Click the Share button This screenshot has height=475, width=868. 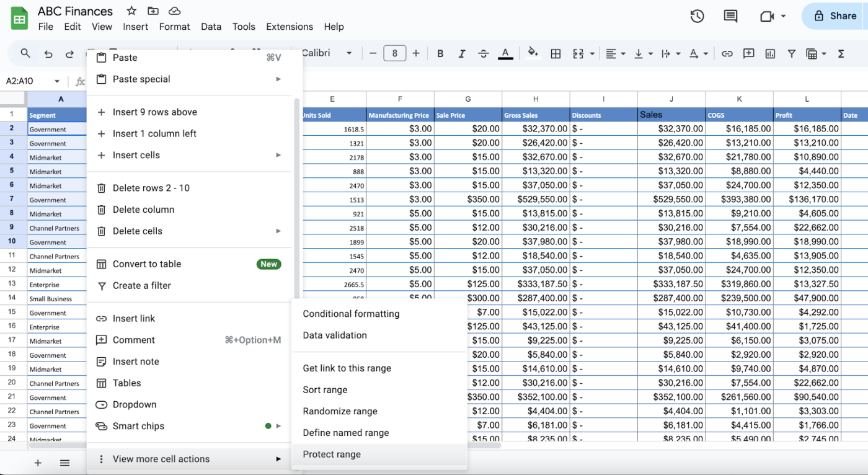[835, 16]
